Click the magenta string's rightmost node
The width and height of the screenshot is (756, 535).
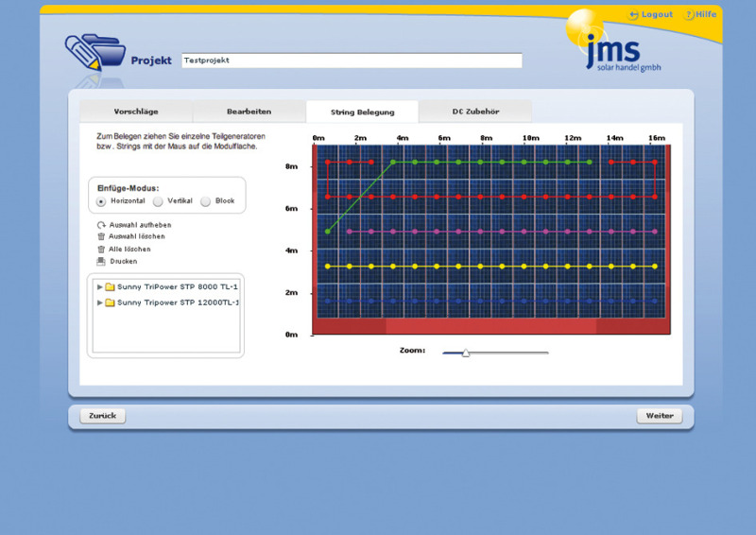(x=655, y=232)
